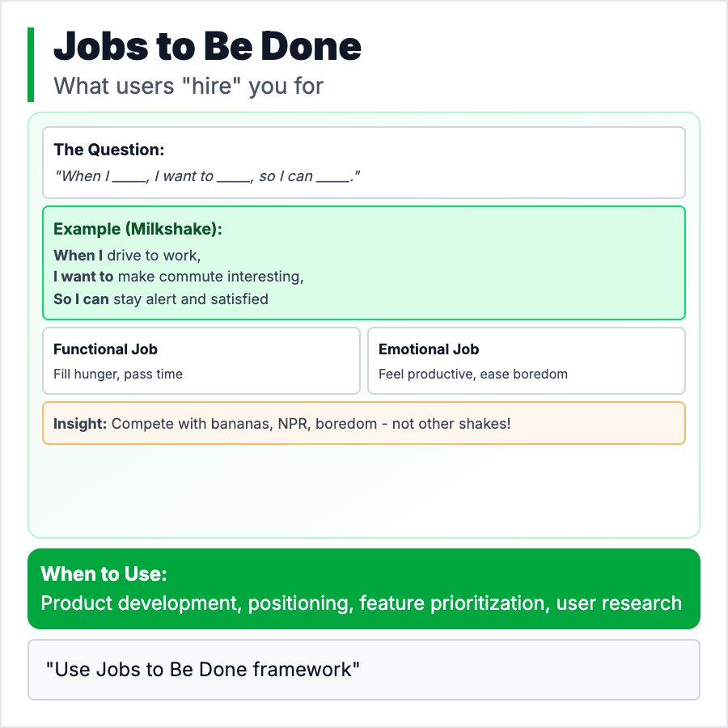
Task: Click the "Feel productive, ease boredom" text
Action: click(472, 375)
